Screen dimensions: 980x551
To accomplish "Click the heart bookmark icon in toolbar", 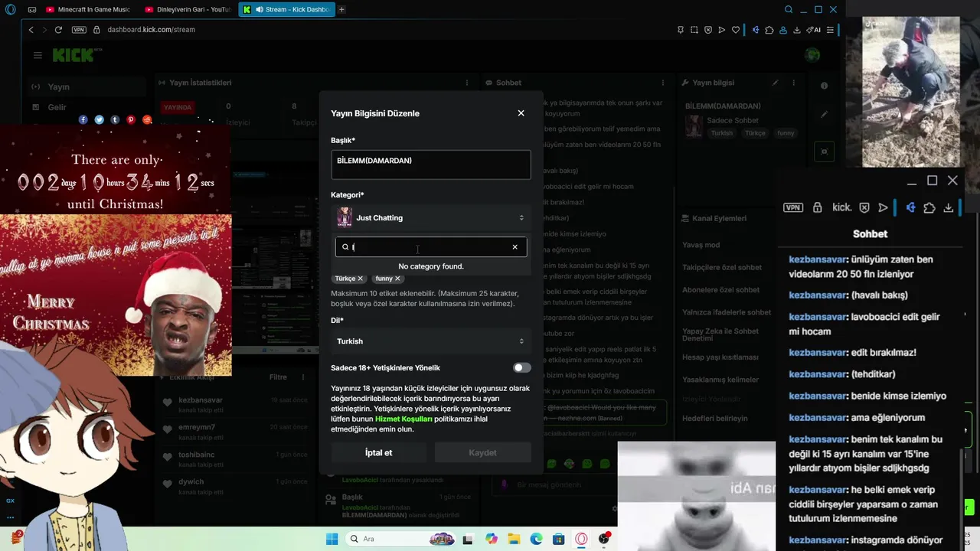I will coord(736,30).
